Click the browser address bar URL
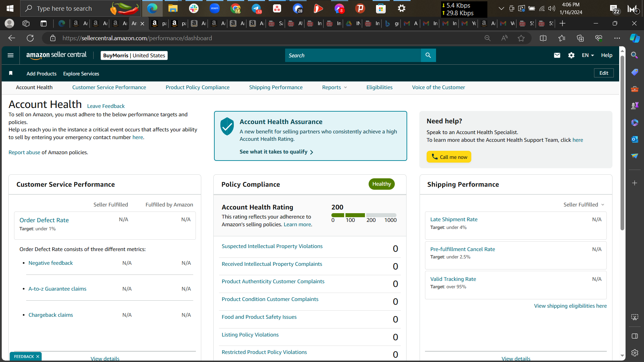The width and height of the screenshot is (644, 362). click(x=137, y=38)
